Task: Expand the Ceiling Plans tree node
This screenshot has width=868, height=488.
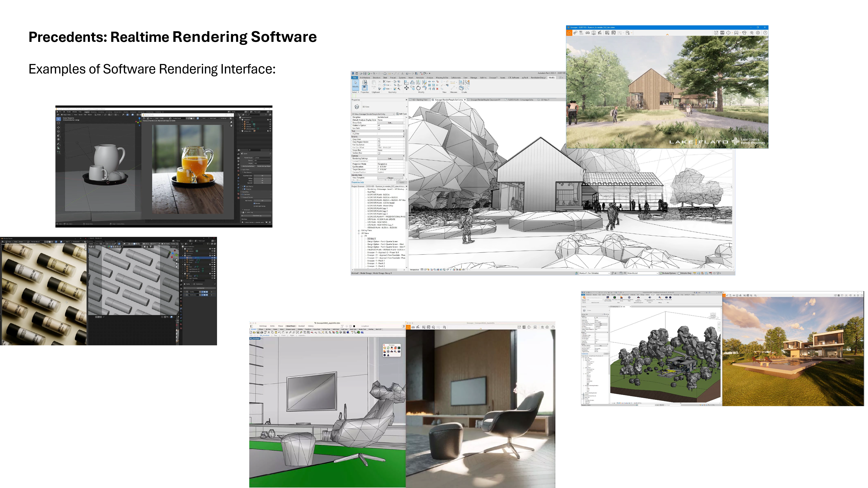Action: [x=358, y=230]
